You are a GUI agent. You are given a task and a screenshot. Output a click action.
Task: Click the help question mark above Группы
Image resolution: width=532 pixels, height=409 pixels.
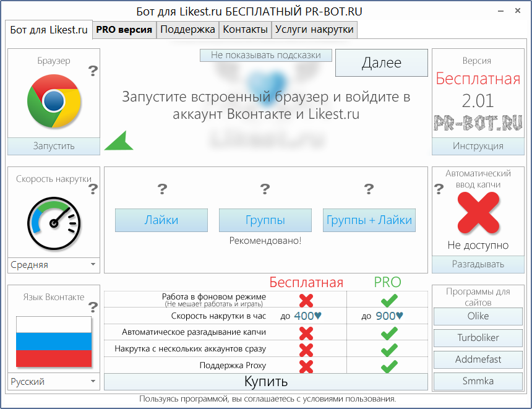point(265,189)
